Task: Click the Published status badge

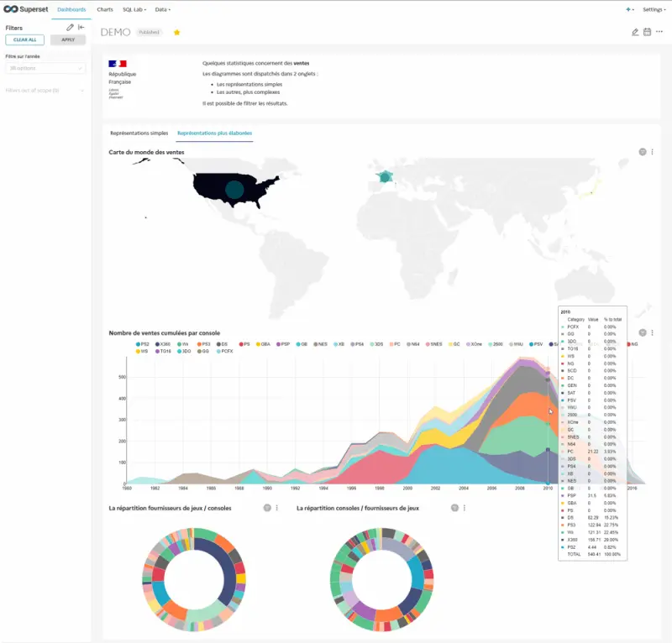Action: pos(150,32)
